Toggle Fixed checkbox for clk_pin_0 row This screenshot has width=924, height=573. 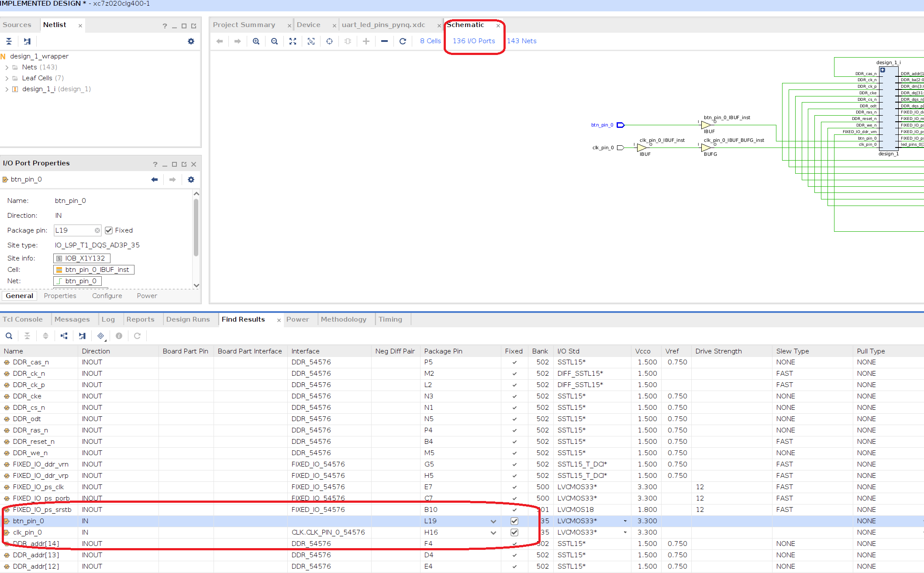[514, 532]
